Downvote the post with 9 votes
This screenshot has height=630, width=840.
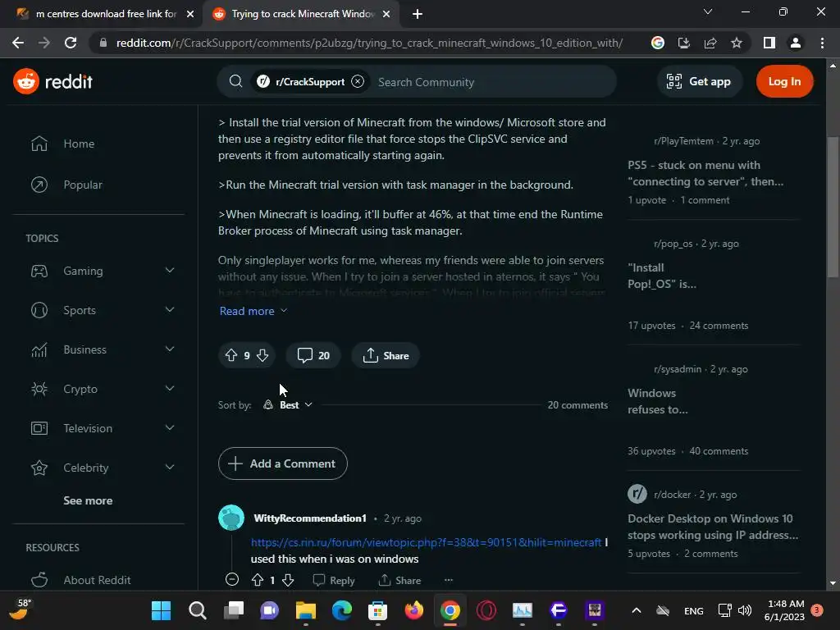click(262, 355)
